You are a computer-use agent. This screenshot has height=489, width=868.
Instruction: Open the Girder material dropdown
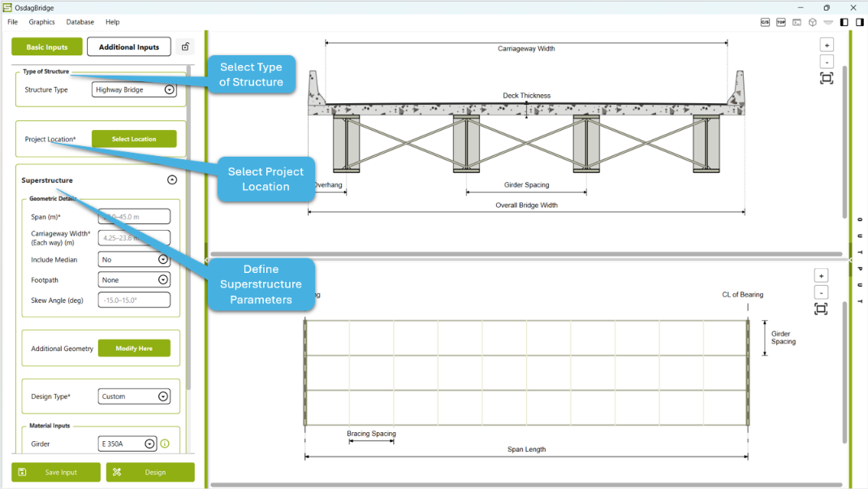coord(127,444)
